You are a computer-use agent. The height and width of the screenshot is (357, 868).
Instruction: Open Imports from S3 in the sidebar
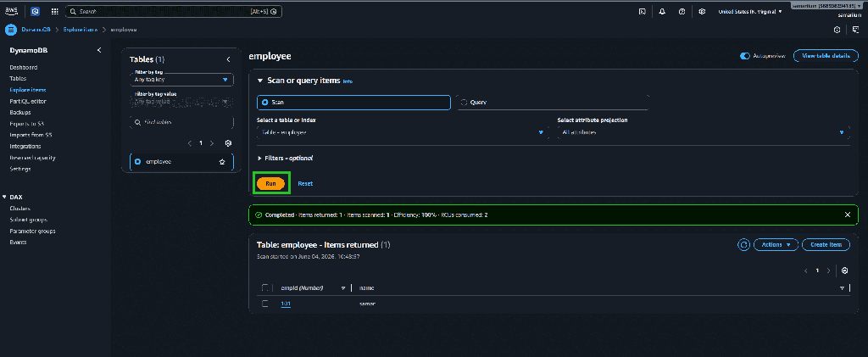31,135
